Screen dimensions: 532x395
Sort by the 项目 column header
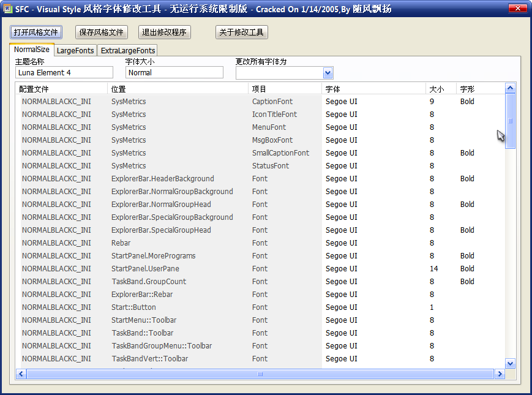tap(285, 89)
